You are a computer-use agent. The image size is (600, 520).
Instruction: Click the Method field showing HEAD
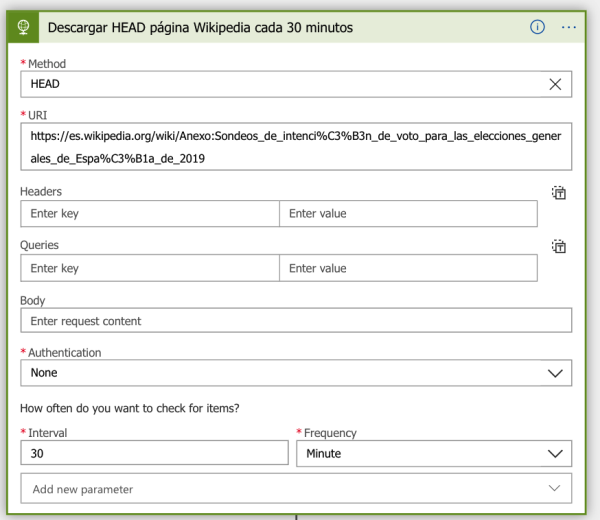click(296, 84)
